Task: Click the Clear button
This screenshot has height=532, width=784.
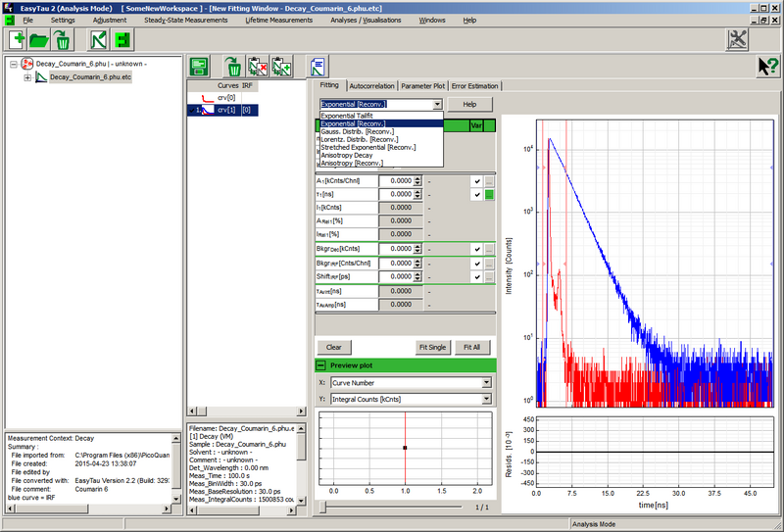Action: point(334,347)
